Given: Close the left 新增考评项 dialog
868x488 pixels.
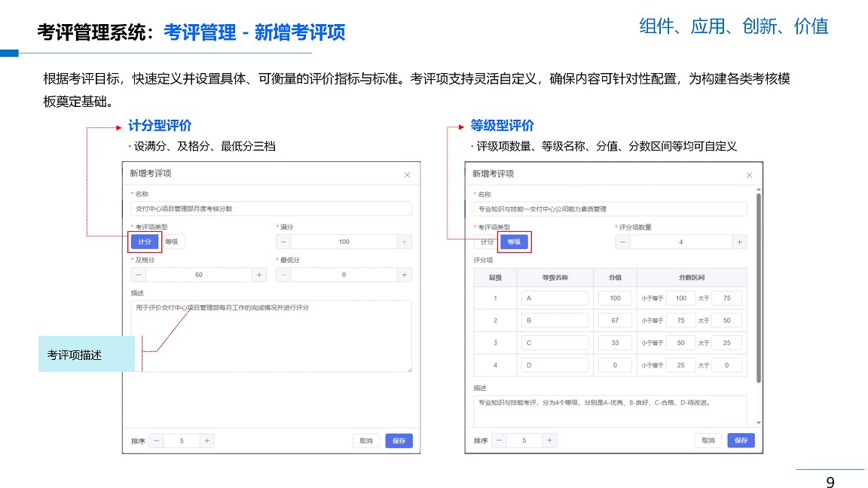Looking at the screenshot, I should [407, 175].
